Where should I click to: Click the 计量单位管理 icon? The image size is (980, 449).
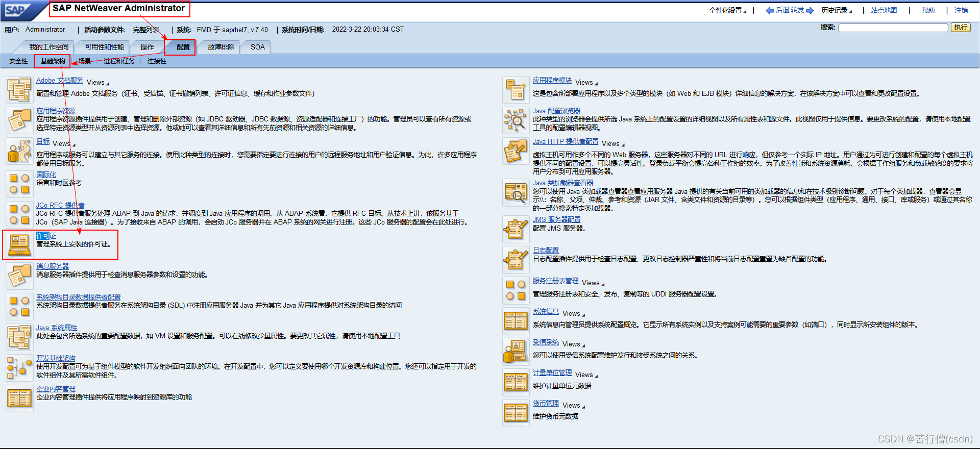point(516,382)
